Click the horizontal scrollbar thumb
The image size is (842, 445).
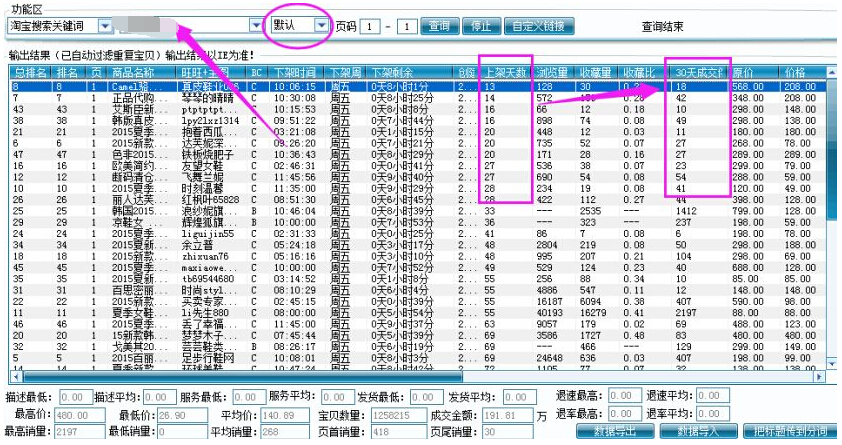click(x=242, y=377)
